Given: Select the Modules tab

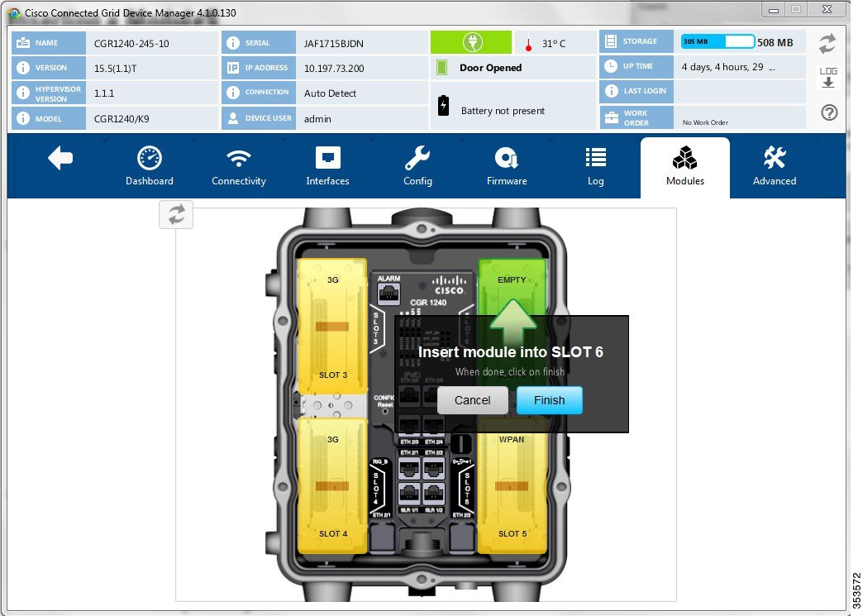Looking at the screenshot, I should (684, 167).
